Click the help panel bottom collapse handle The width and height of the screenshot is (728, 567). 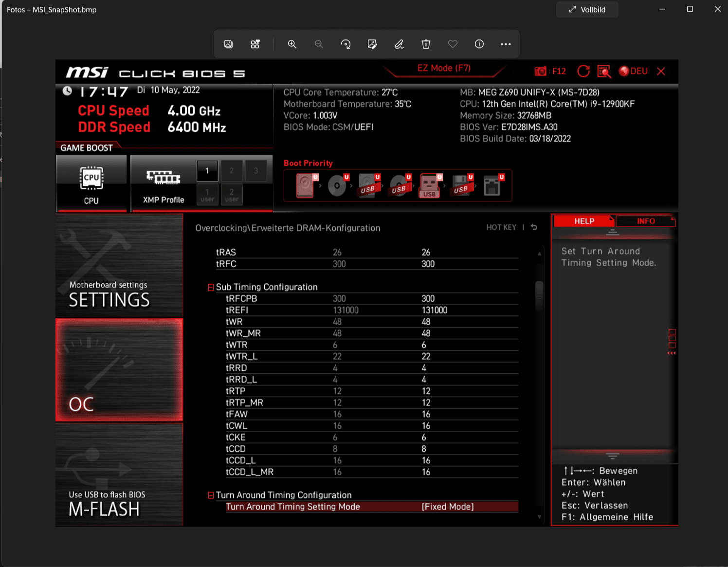pyautogui.click(x=612, y=456)
